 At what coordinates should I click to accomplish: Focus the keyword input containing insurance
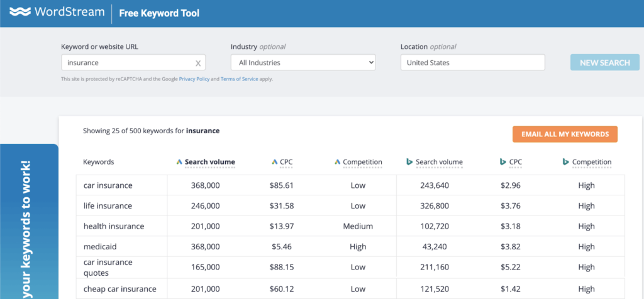coord(133,62)
